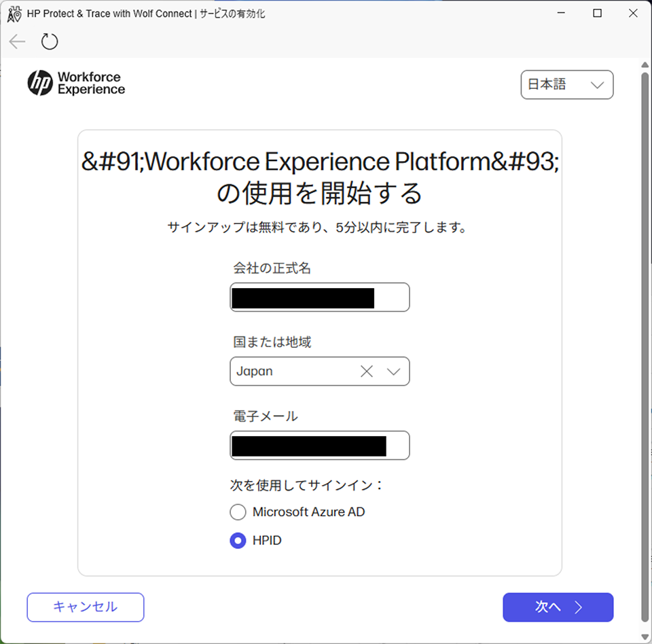Click the 次へ button
This screenshot has height=644, width=652.
(558, 607)
